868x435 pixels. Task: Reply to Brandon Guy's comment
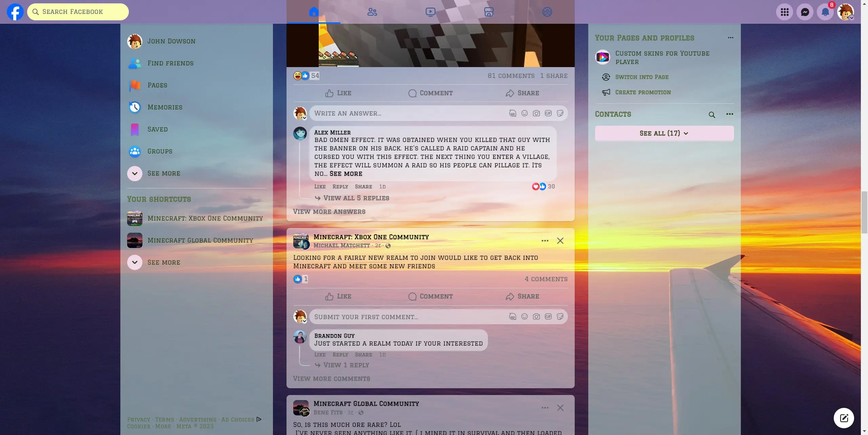tap(340, 355)
